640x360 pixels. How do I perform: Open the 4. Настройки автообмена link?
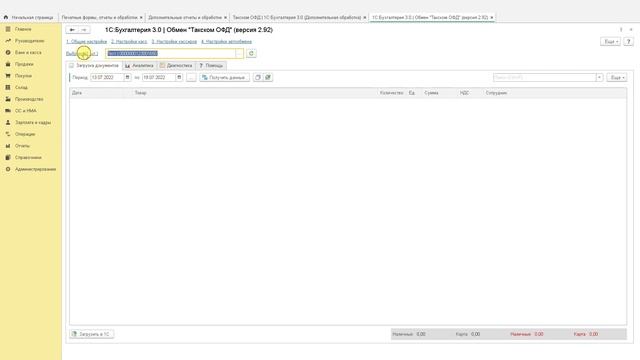tap(227, 42)
